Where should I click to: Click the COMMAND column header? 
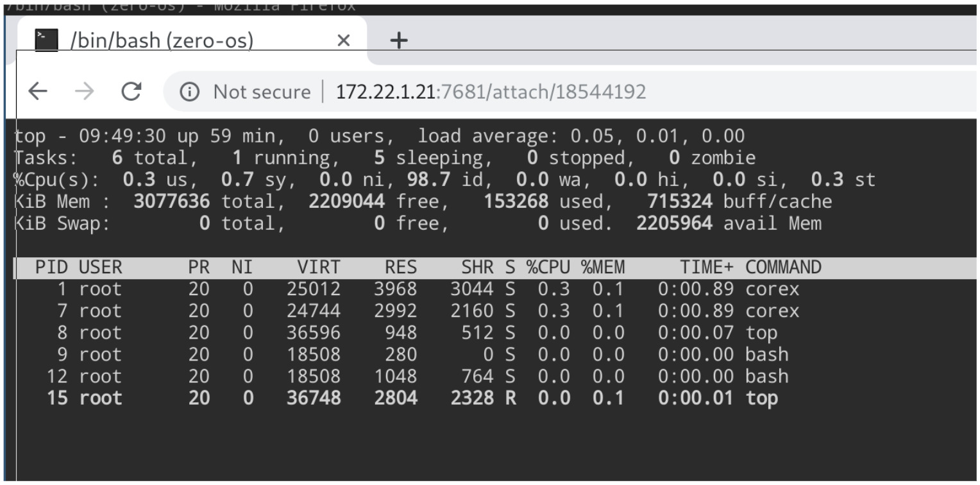(782, 267)
